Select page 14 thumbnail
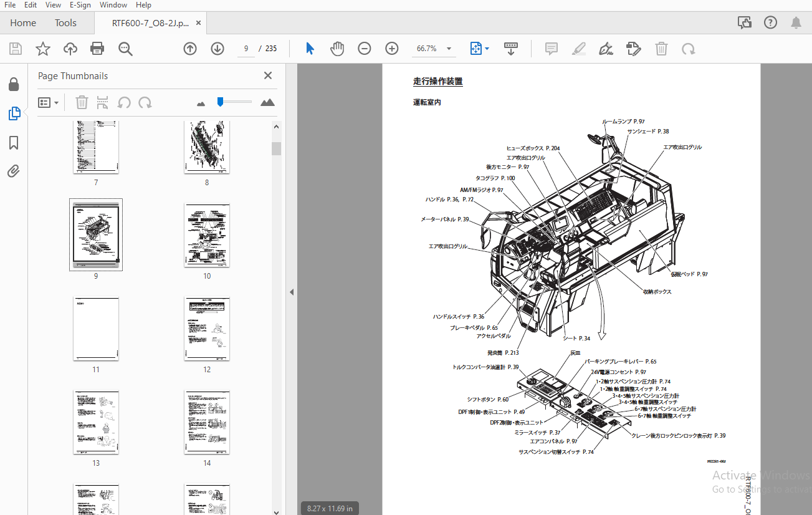The image size is (812, 515). (x=207, y=422)
